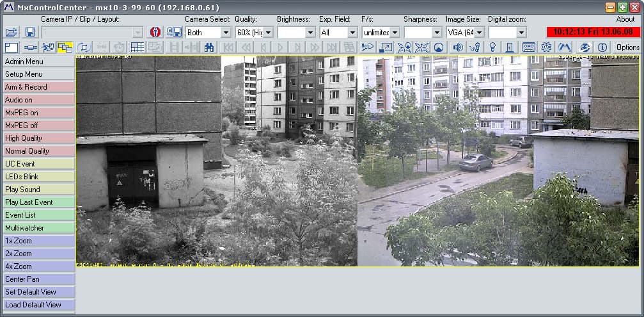The image size is (644, 317).
Task: Select the color camera image on the right
Action: (498, 161)
